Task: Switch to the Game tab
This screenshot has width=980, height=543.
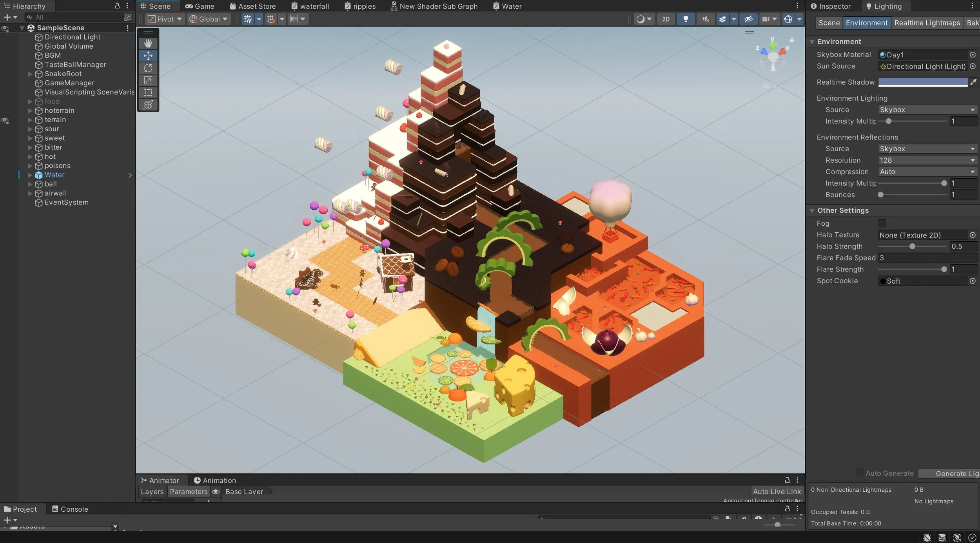Action: (200, 6)
